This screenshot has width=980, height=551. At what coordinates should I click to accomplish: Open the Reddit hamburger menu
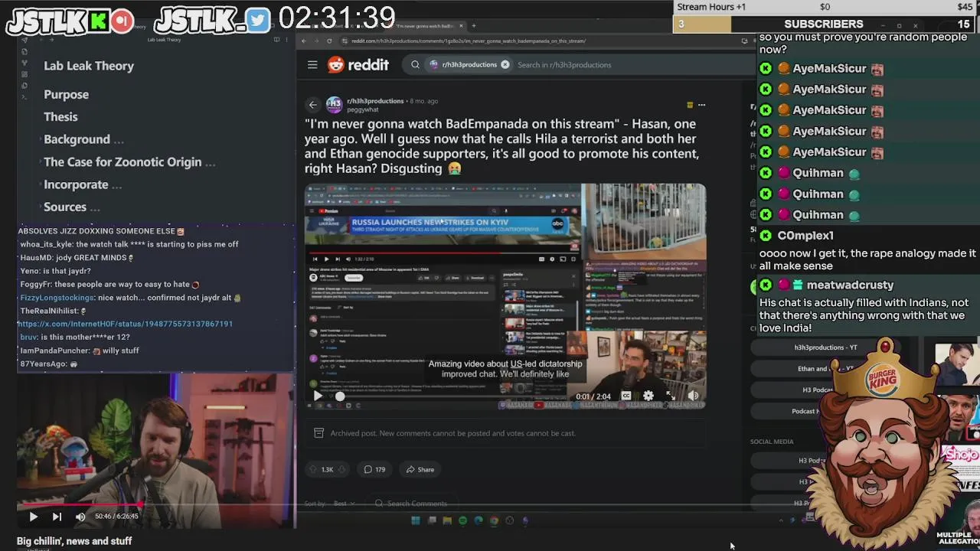[x=312, y=65]
